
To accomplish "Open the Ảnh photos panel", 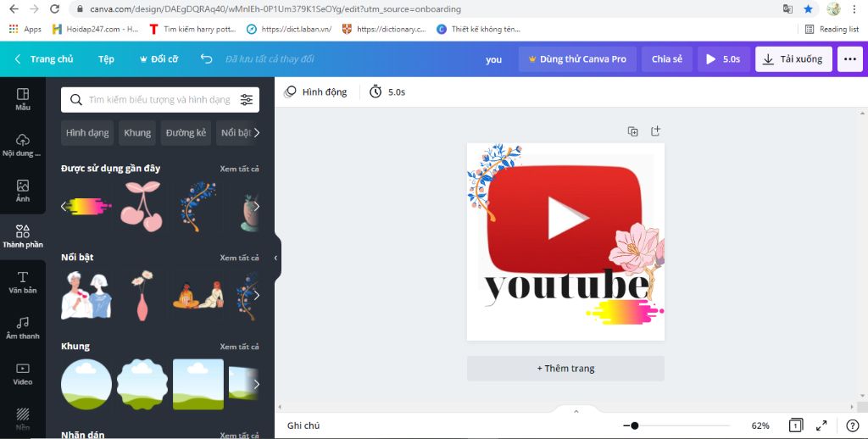I will tap(23, 191).
